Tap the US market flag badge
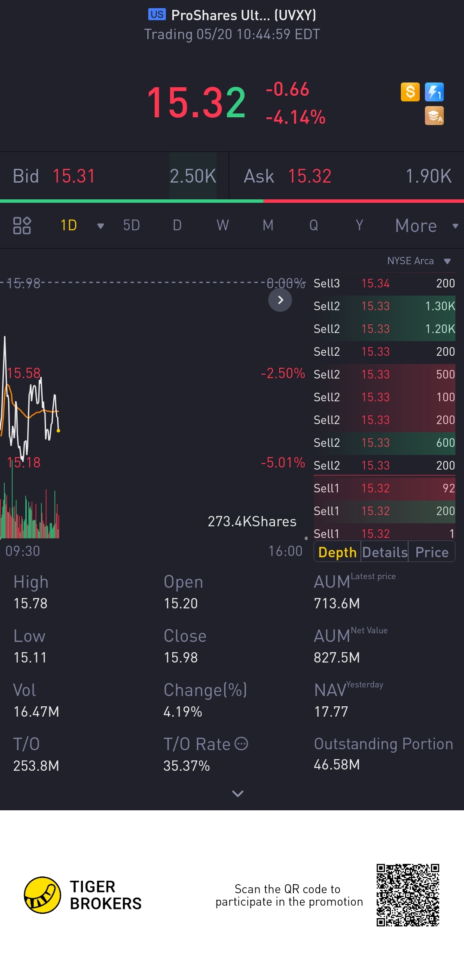The width and height of the screenshot is (464, 980). [x=157, y=15]
